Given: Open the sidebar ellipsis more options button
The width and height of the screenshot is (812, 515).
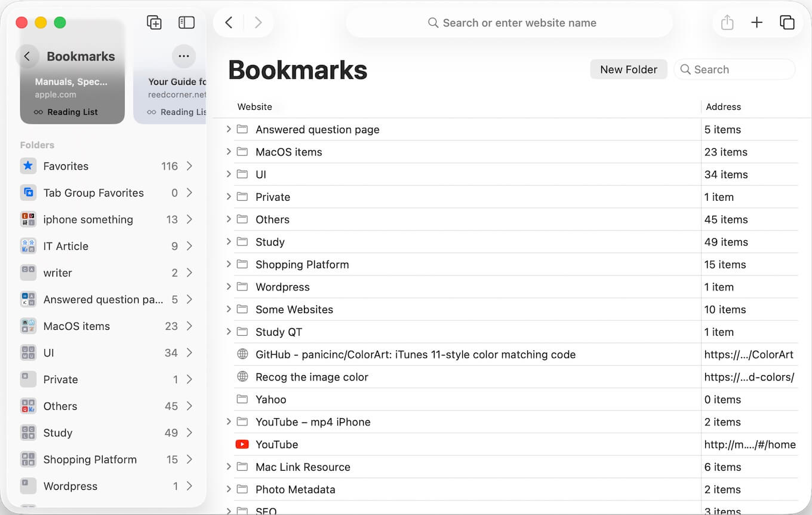Looking at the screenshot, I should (x=183, y=56).
